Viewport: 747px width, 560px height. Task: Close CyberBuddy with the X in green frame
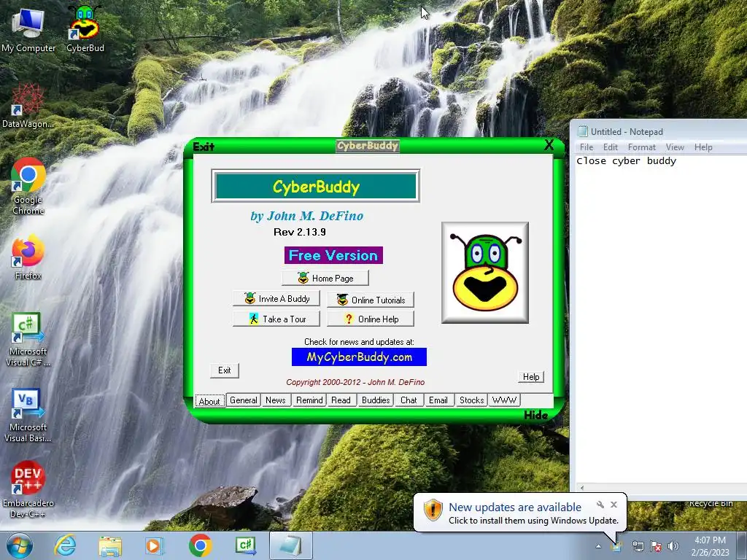[x=549, y=145]
